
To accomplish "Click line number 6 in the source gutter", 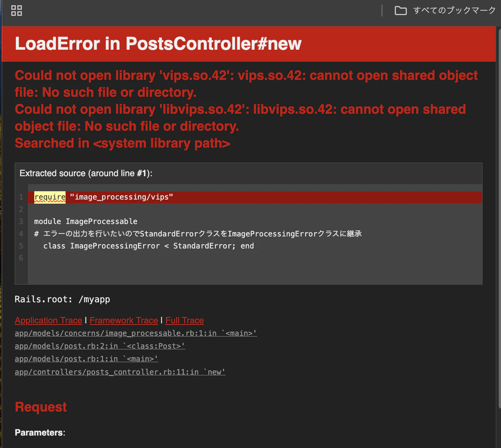I will click(x=21, y=258).
